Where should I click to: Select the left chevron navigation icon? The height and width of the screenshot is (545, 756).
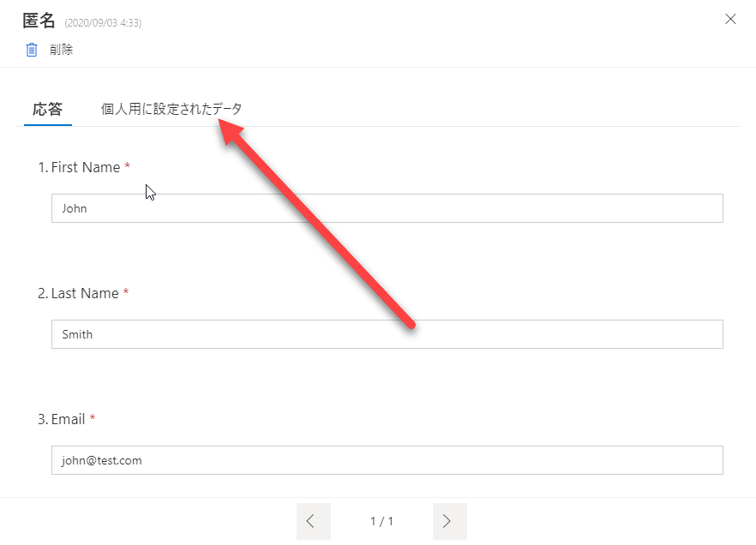[x=313, y=520]
